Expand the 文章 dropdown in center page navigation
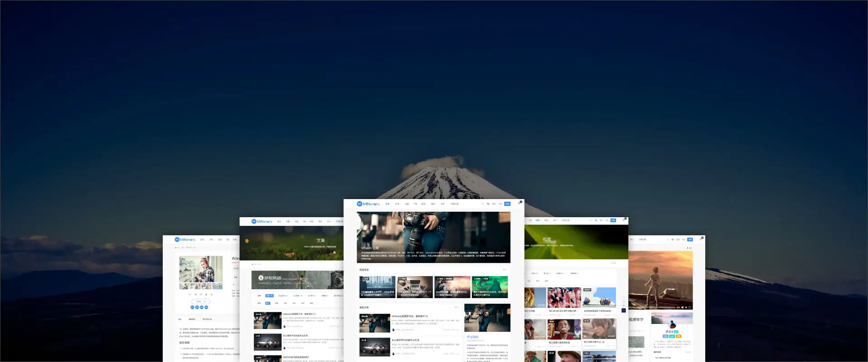This screenshot has width=868, height=362. (397, 204)
